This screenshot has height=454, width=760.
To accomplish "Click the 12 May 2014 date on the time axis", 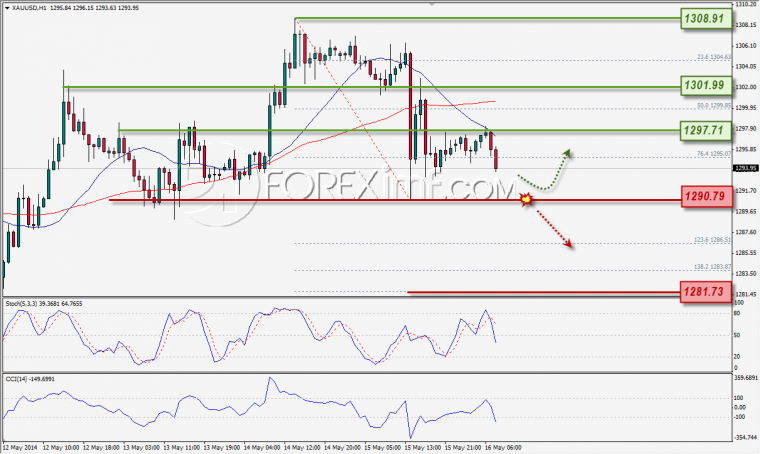I will (x=20, y=447).
